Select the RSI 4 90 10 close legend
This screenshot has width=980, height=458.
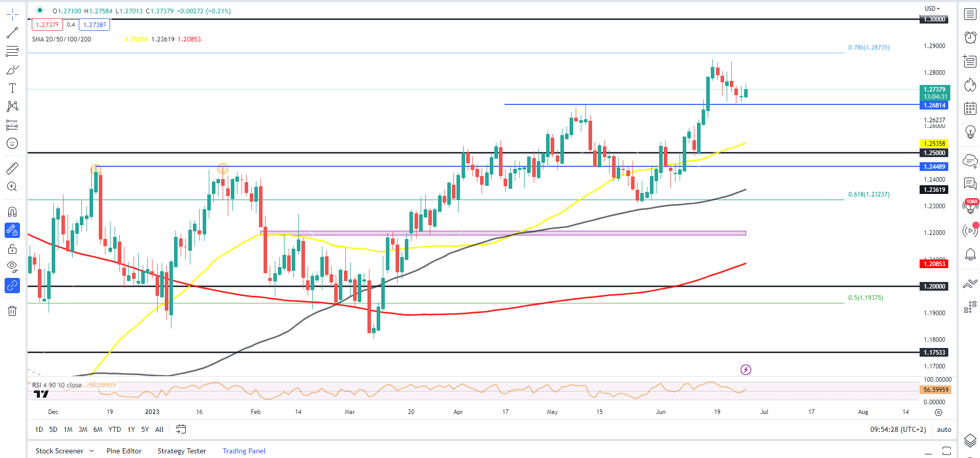tap(57, 385)
